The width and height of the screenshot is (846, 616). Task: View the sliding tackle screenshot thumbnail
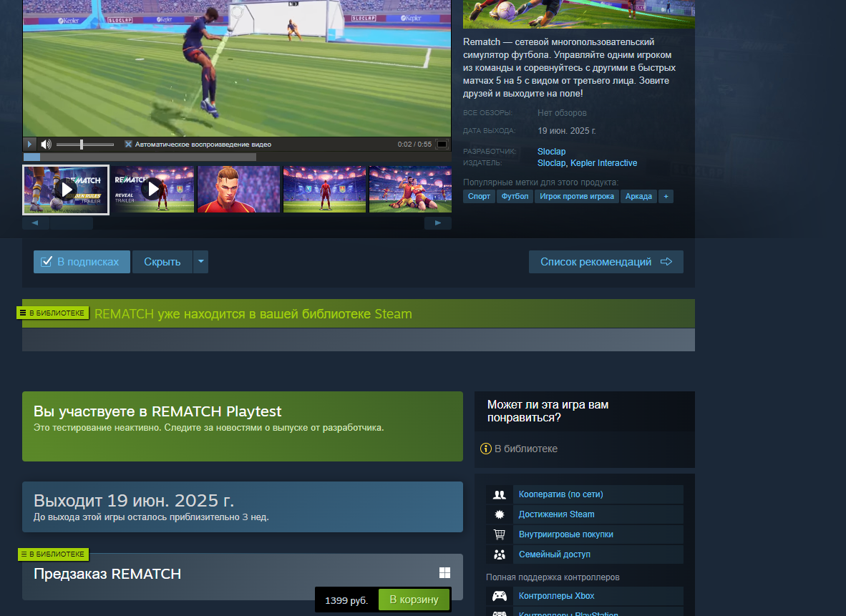410,190
